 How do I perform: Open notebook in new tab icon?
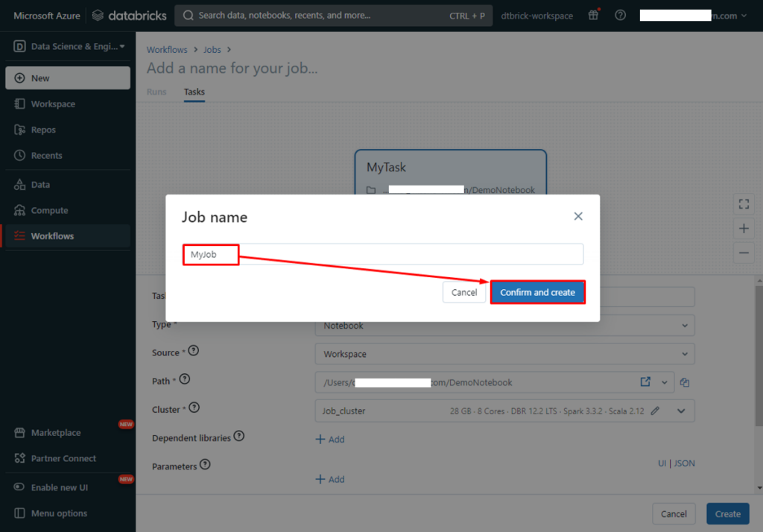click(645, 382)
